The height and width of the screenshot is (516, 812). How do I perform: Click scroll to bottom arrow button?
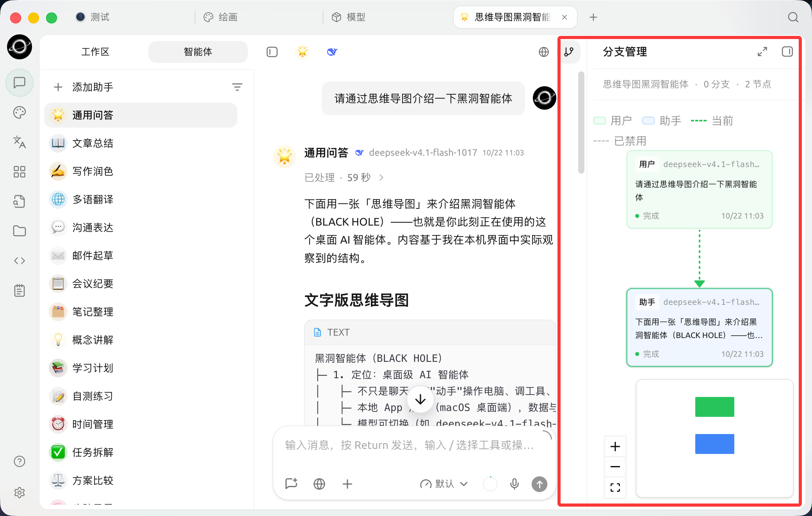[420, 399]
